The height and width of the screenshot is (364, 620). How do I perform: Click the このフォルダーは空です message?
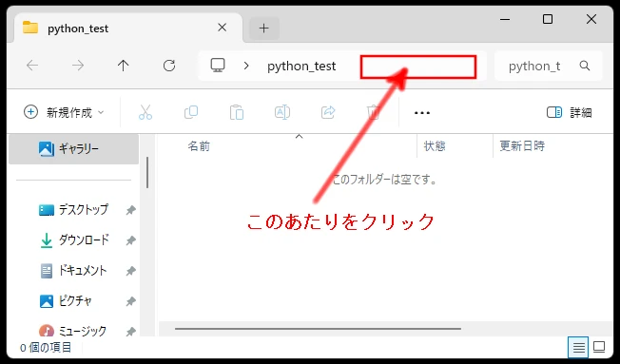(385, 180)
